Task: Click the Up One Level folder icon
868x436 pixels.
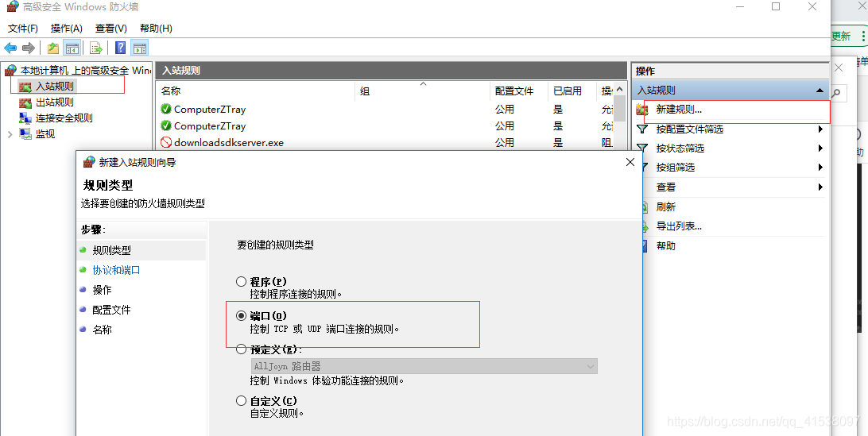Action: click(x=53, y=48)
